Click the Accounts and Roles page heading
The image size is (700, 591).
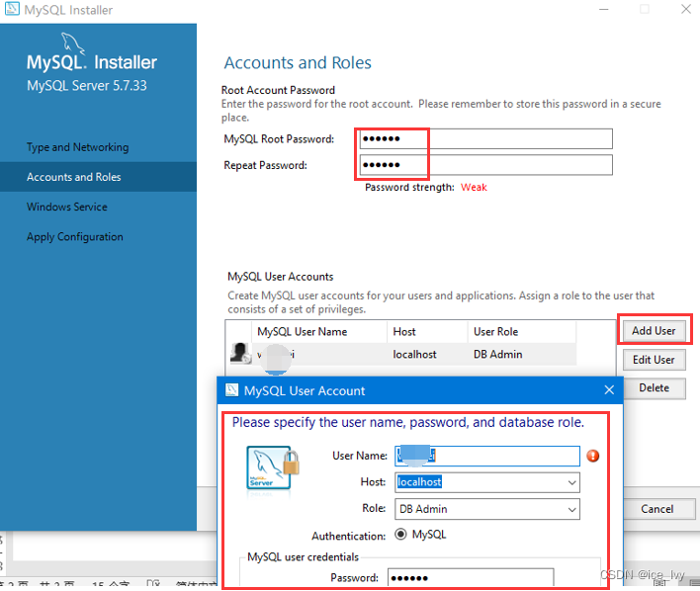point(298,63)
